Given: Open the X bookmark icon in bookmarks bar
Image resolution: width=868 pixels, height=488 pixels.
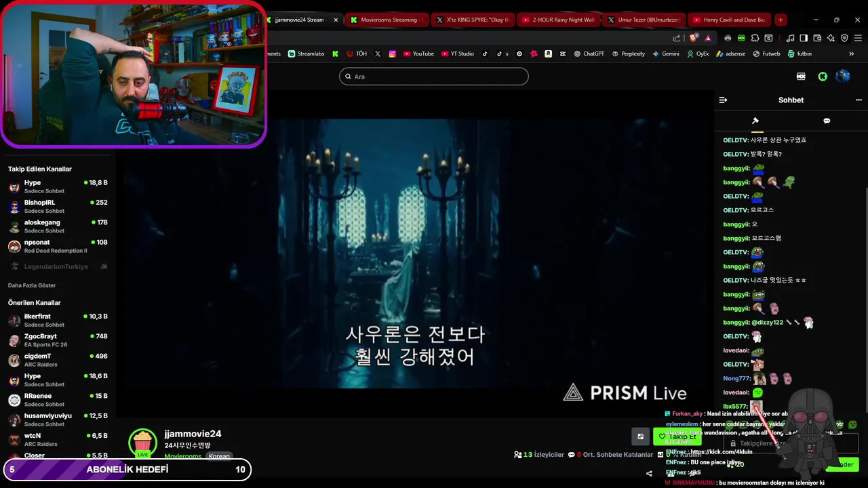Looking at the screenshot, I should point(378,54).
